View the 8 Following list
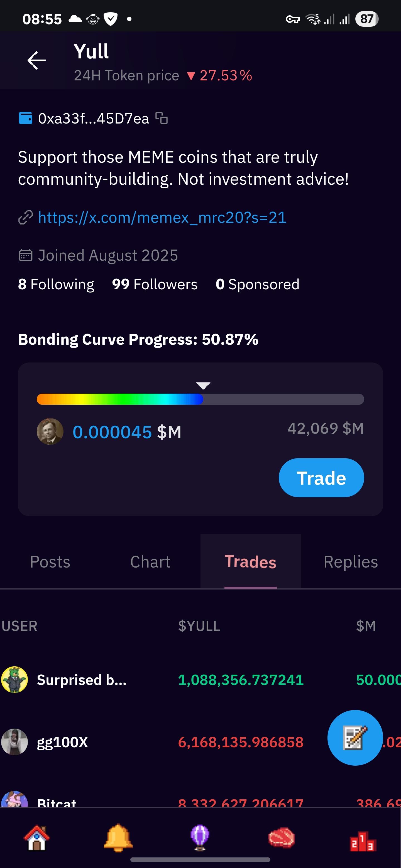Image resolution: width=401 pixels, height=868 pixels. pyautogui.click(x=56, y=284)
